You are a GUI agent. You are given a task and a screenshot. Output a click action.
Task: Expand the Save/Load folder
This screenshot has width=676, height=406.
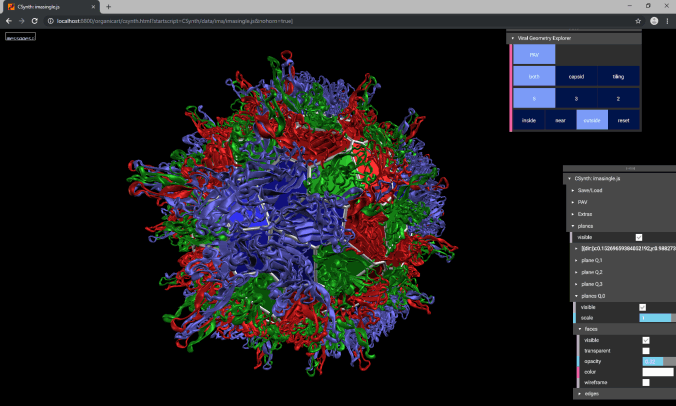tap(588, 190)
